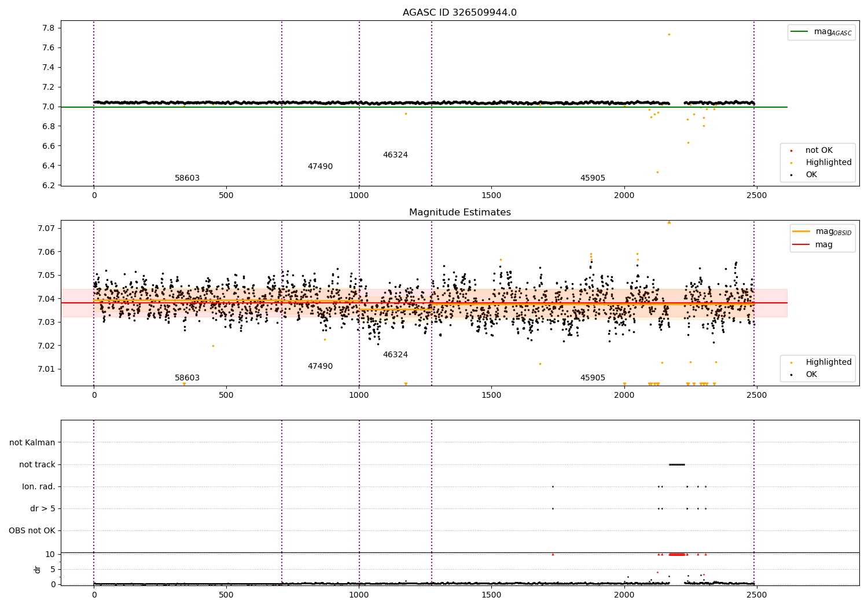
Task: Select the mag AGASC green line legend entry
Action: click(x=821, y=32)
